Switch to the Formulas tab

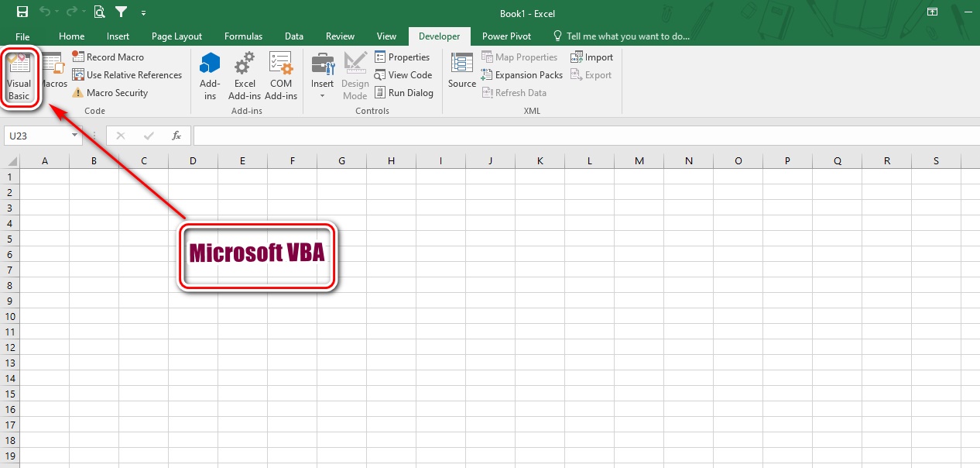[244, 36]
